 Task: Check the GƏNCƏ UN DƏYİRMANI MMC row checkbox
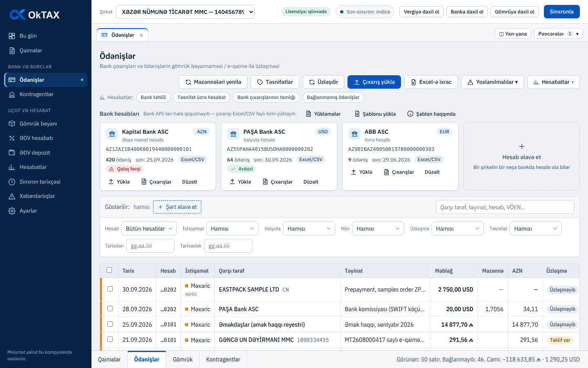(x=110, y=339)
